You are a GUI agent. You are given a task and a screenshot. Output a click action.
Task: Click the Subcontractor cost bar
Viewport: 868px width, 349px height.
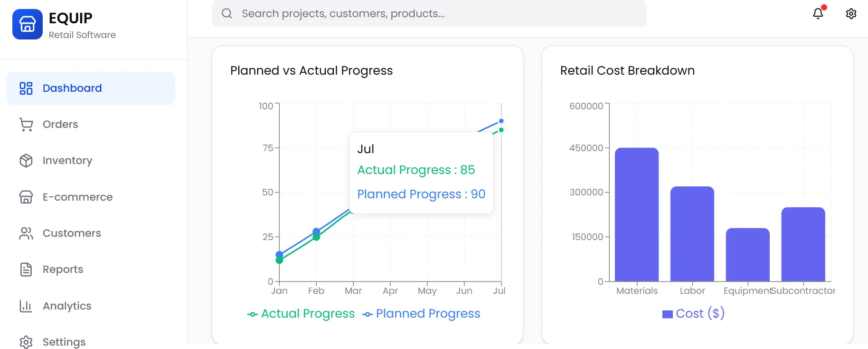pyautogui.click(x=803, y=244)
